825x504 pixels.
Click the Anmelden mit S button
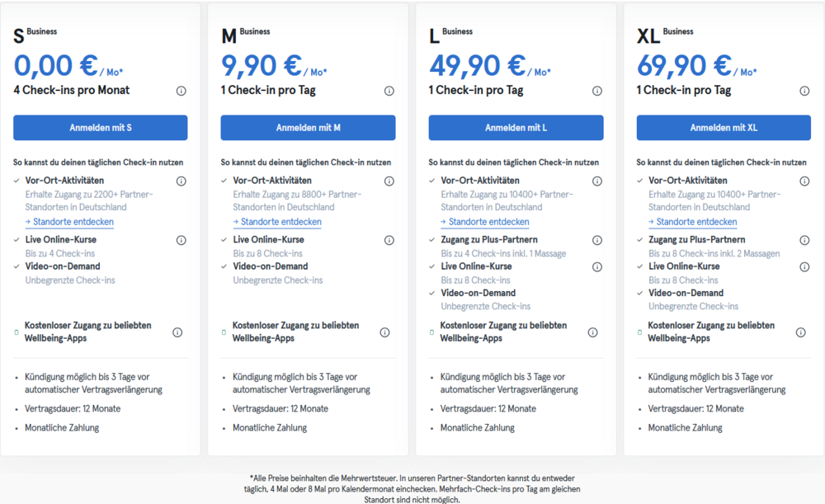click(101, 128)
